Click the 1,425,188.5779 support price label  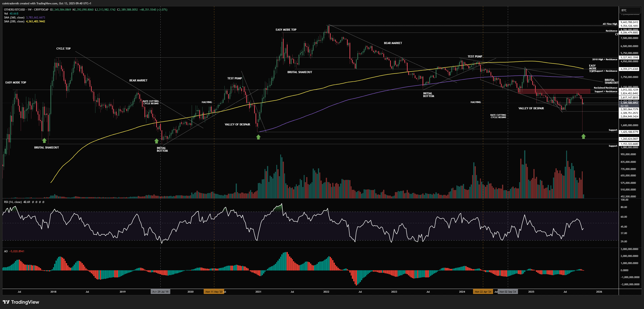pyautogui.click(x=629, y=132)
